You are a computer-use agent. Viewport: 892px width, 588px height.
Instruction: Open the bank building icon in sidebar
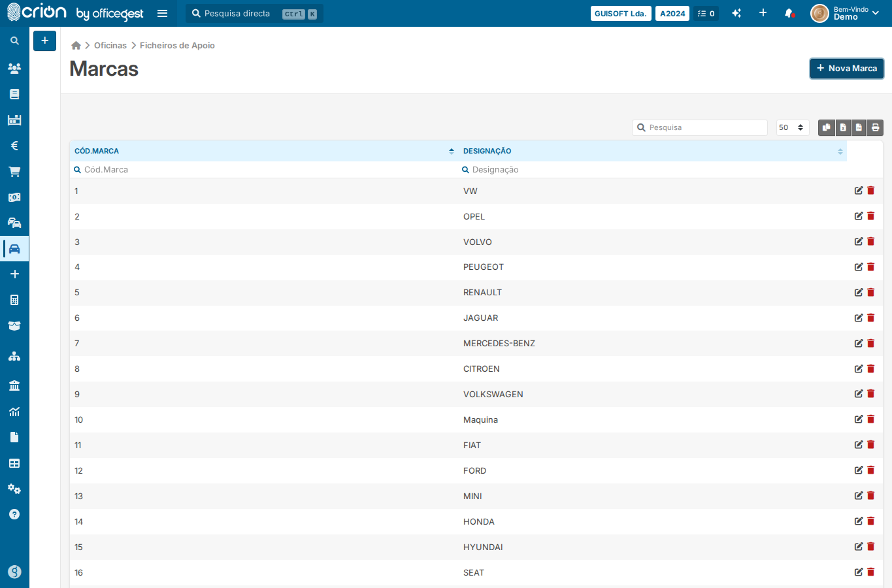point(14,385)
